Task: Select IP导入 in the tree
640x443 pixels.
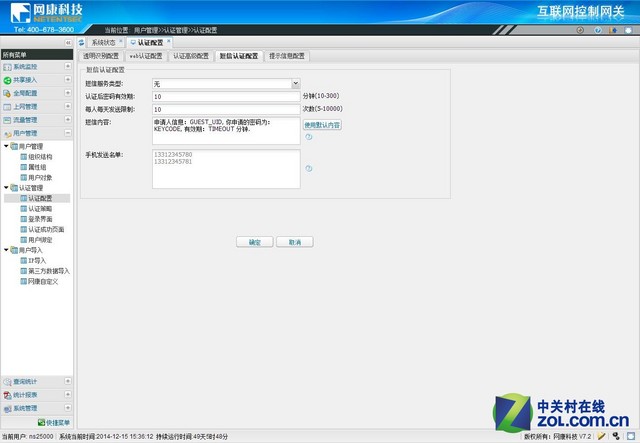Action: click(x=37, y=260)
